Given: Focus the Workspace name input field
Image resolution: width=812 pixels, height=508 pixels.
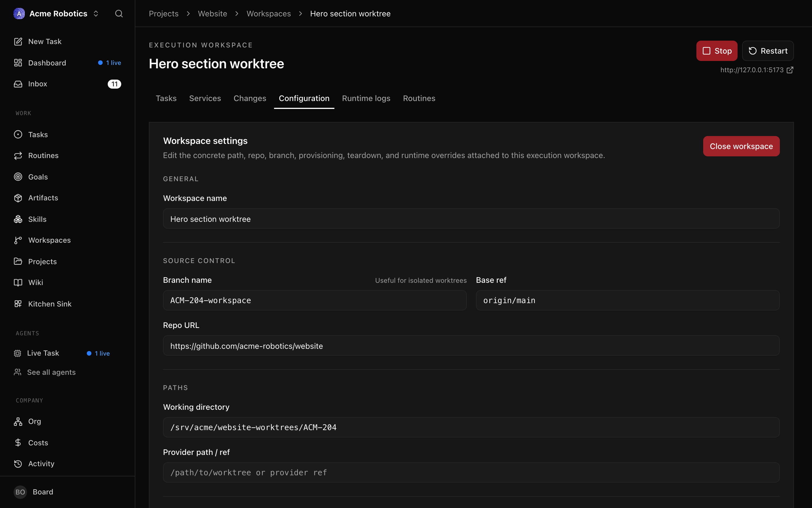Looking at the screenshot, I should [x=471, y=219].
